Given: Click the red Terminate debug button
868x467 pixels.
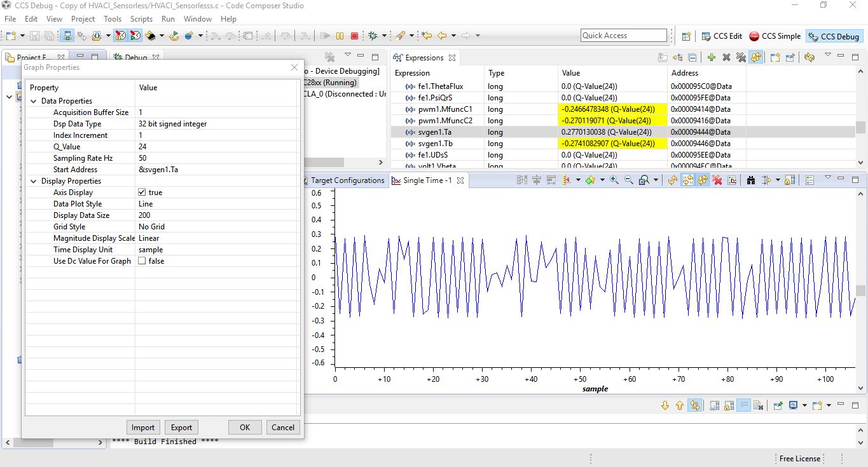Looking at the screenshot, I should coord(355,36).
